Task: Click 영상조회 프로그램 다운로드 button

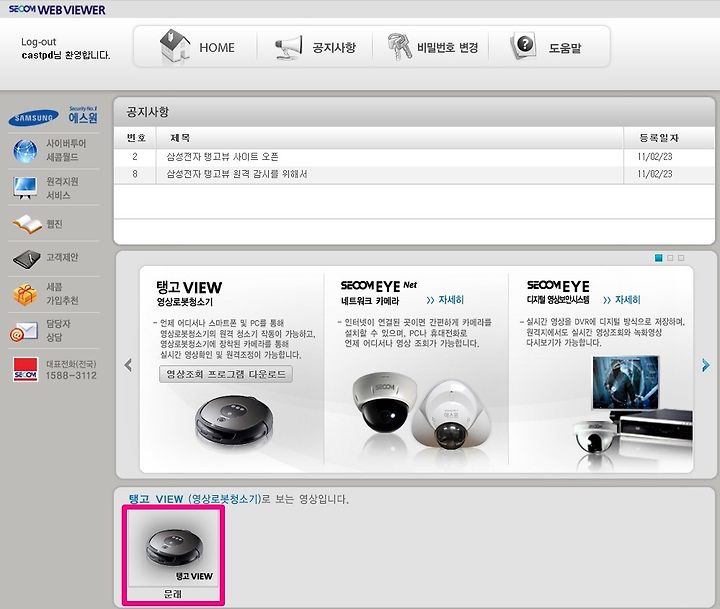Action: tap(226, 374)
